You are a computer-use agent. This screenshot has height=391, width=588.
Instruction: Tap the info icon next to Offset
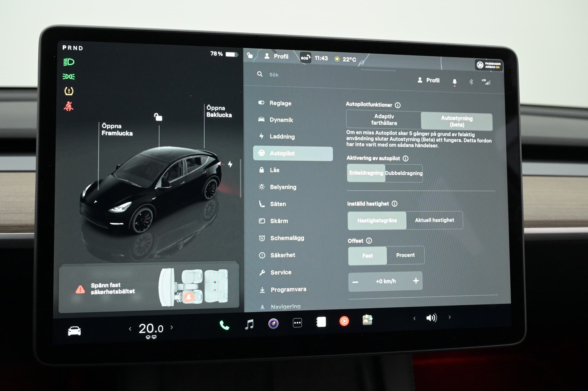point(369,241)
